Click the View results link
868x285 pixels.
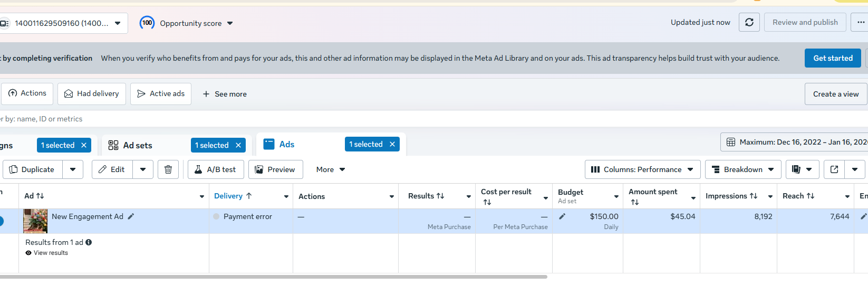tap(51, 253)
